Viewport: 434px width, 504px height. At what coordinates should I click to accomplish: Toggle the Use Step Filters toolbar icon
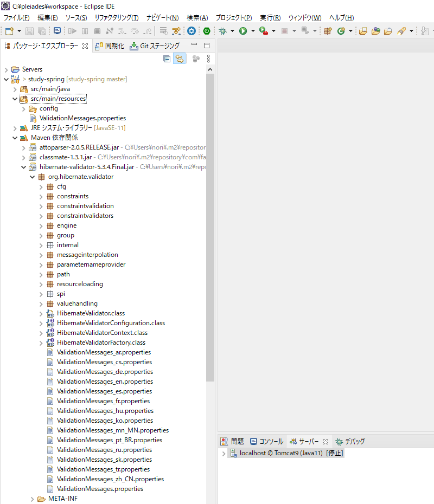click(x=176, y=31)
